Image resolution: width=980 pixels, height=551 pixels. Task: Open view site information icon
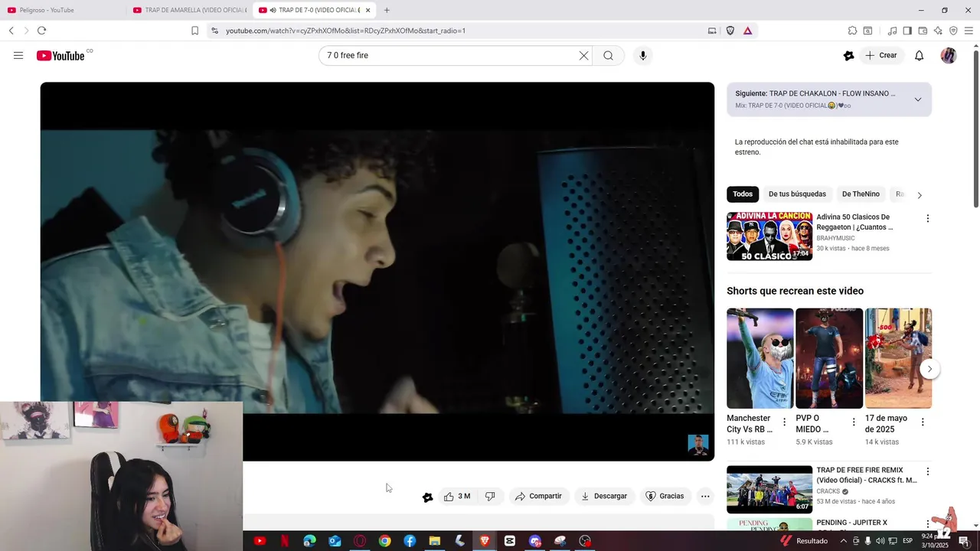point(214,31)
